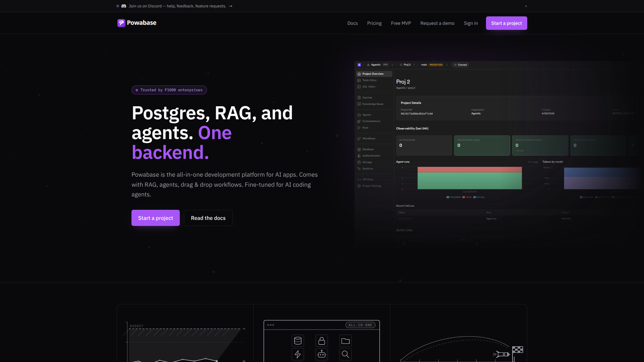Click the Discord icon in the top banner
644x362 pixels.
coord(124,6)
